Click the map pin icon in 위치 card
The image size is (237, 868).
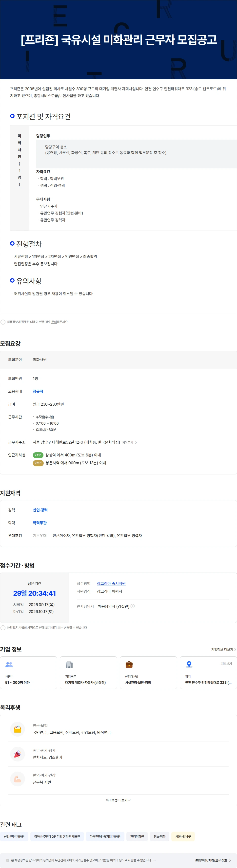(189, 665)
